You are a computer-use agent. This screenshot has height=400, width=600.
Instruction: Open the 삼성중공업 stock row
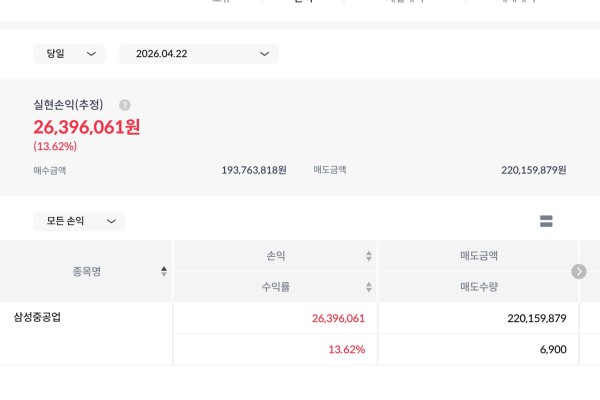[42, 318]
